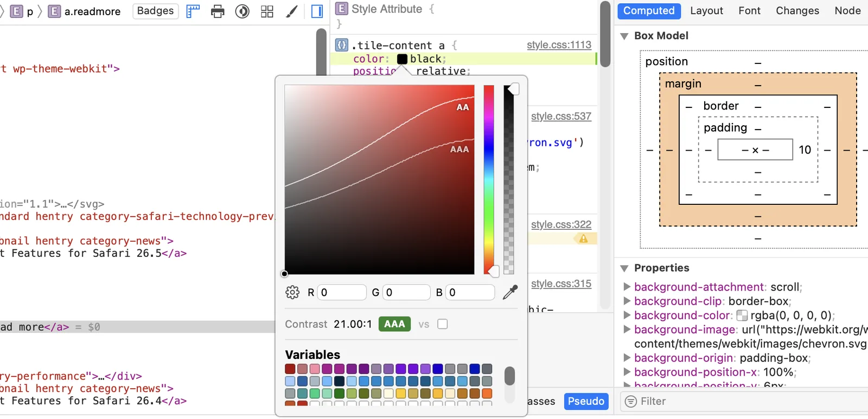Toggle the Pseudo button

(586, 401)
